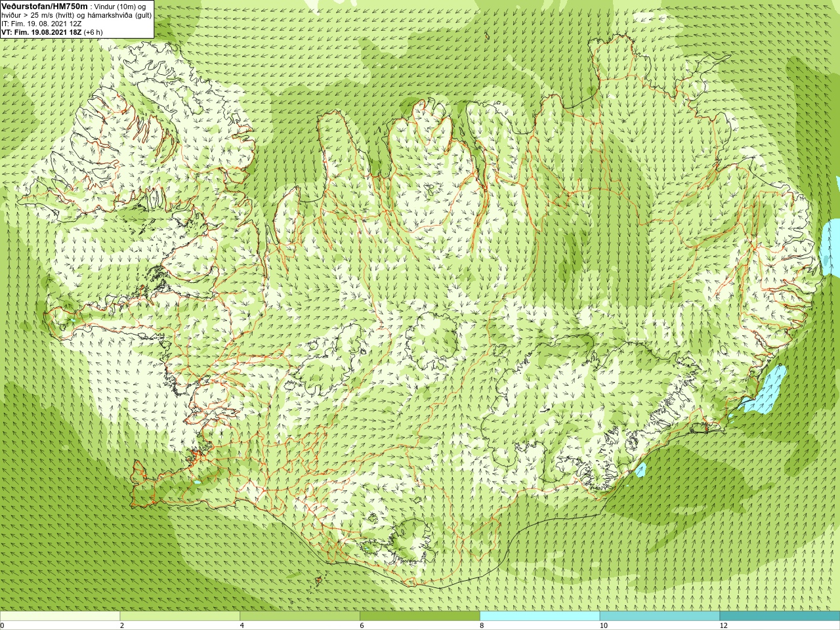840x630 pixels.
Task: Click the medium green 4–6 m/s legend swatch
Action: point(300,617)
